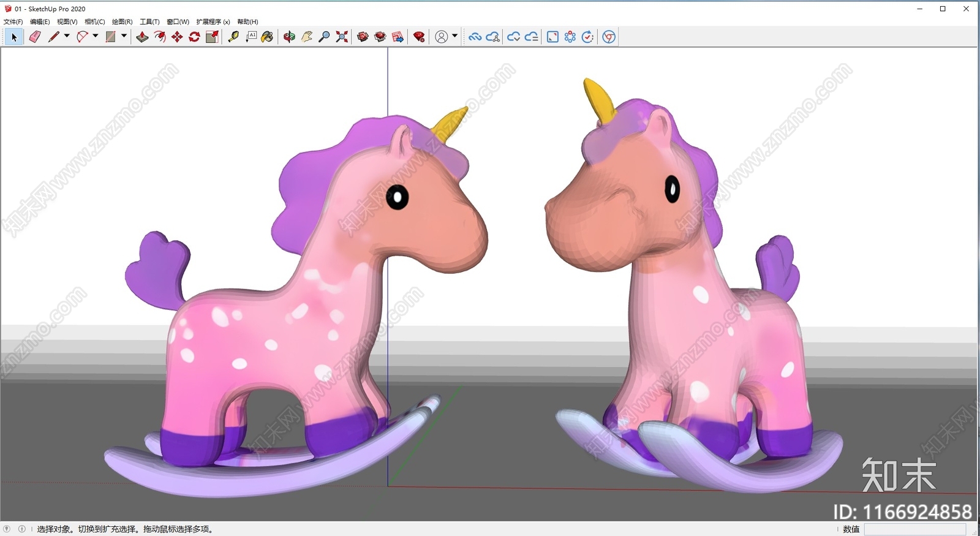Click the Trimble Connect link icon
Screen dimensions: 980x536
[475, 37]
